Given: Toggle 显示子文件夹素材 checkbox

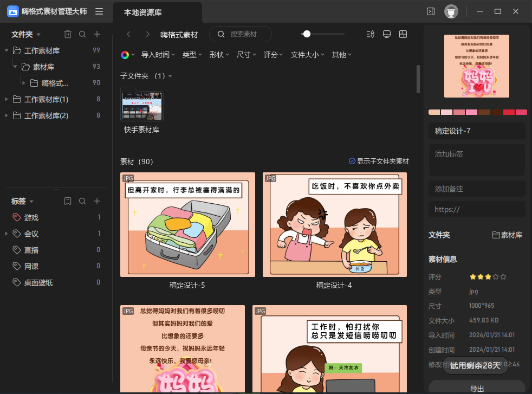Looking at the screenshot, I should click(x=352, y=161).
